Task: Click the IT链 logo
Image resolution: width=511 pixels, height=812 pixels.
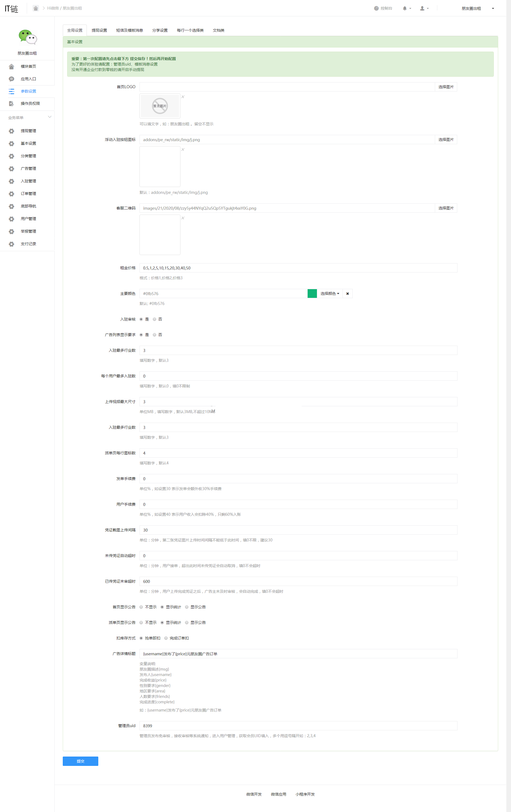Action: (11, 8)
